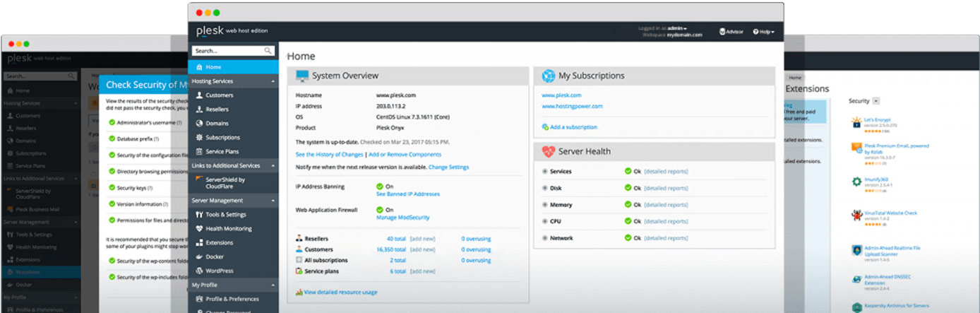Click Security keys help mark in security dialog
The image size is (980, 313).
150,188
